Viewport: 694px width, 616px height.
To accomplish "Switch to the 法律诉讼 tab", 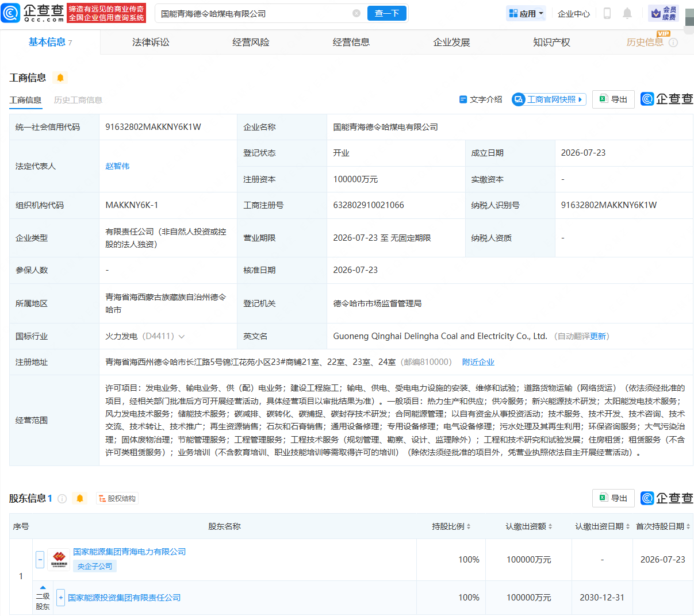I will (x=151, y=43).
